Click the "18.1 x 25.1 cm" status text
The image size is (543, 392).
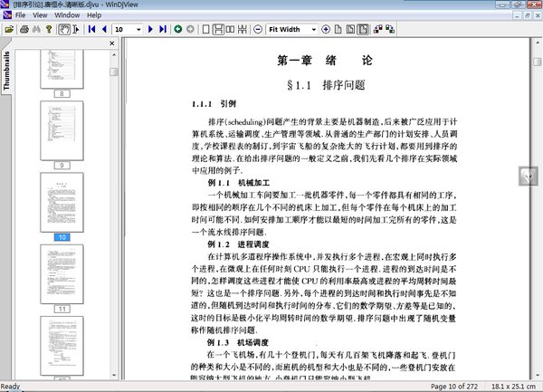point(513,387)
